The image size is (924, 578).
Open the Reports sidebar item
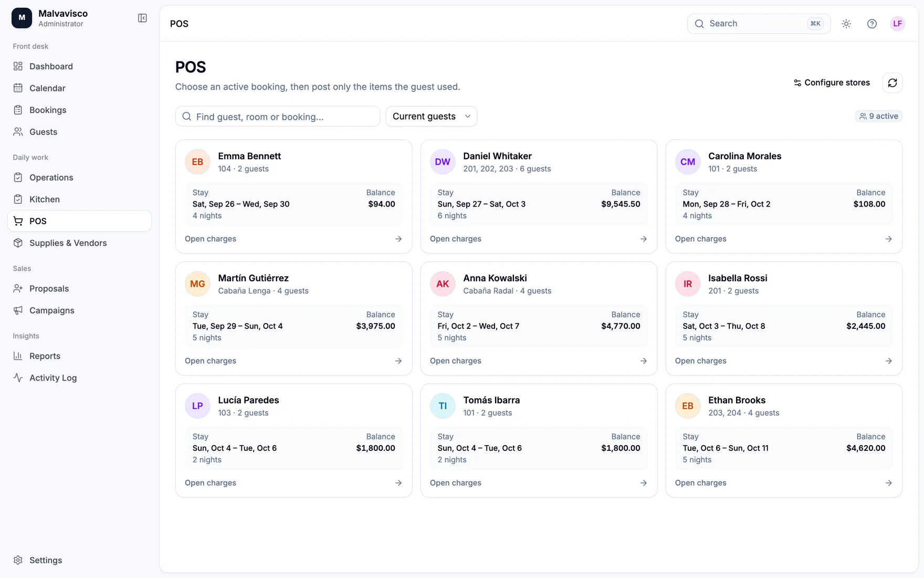point(79,356)
